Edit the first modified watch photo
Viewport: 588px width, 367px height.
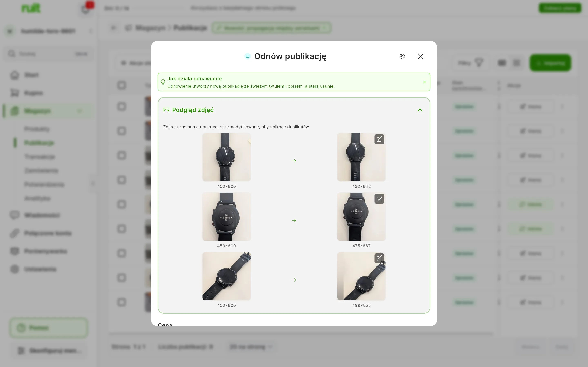[x=379, y=139]
